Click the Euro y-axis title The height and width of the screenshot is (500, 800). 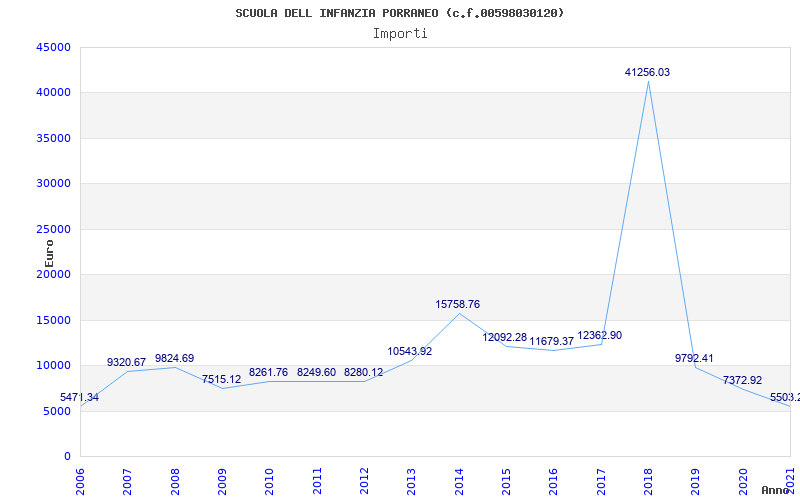click(49, 252)
